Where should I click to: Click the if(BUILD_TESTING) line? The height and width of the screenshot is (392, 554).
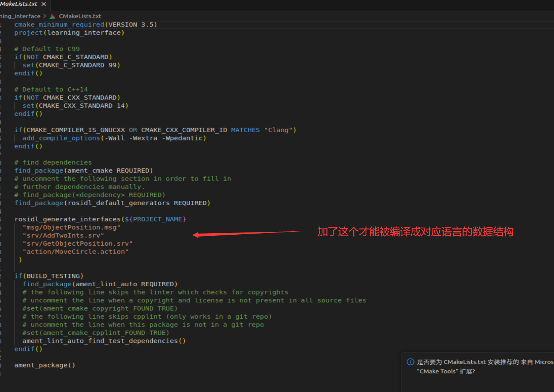(49, 276)
